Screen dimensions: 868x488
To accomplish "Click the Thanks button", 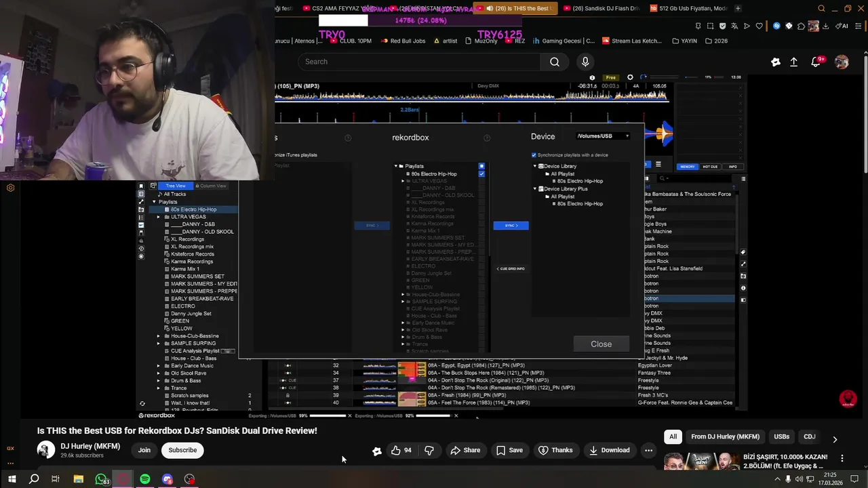I will pos(555,450).
